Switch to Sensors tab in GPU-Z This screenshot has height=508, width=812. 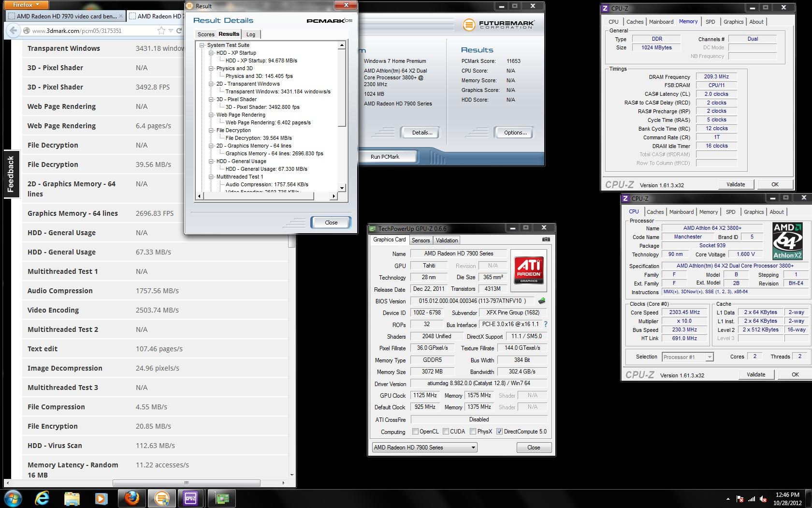click(x=420, y=240)
